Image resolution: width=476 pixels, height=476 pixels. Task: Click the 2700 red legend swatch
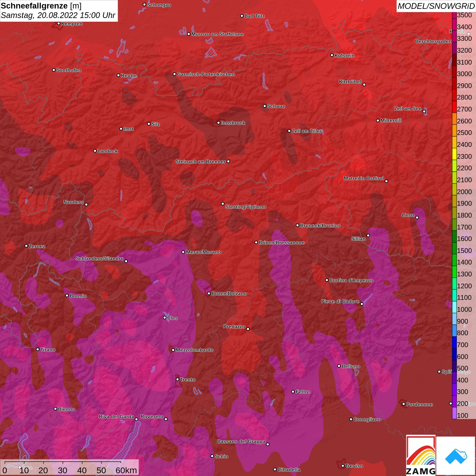454,107
